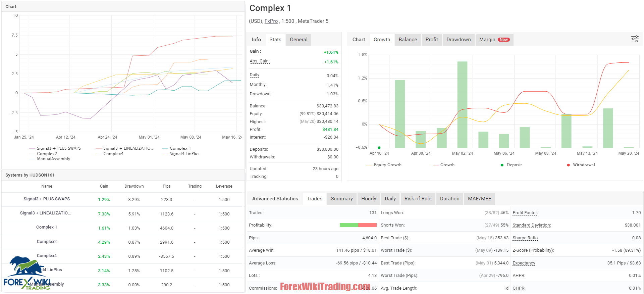Screen dimensions: 644x294
Task: Open the Drawdown chart tab
Action: (458, 40)
